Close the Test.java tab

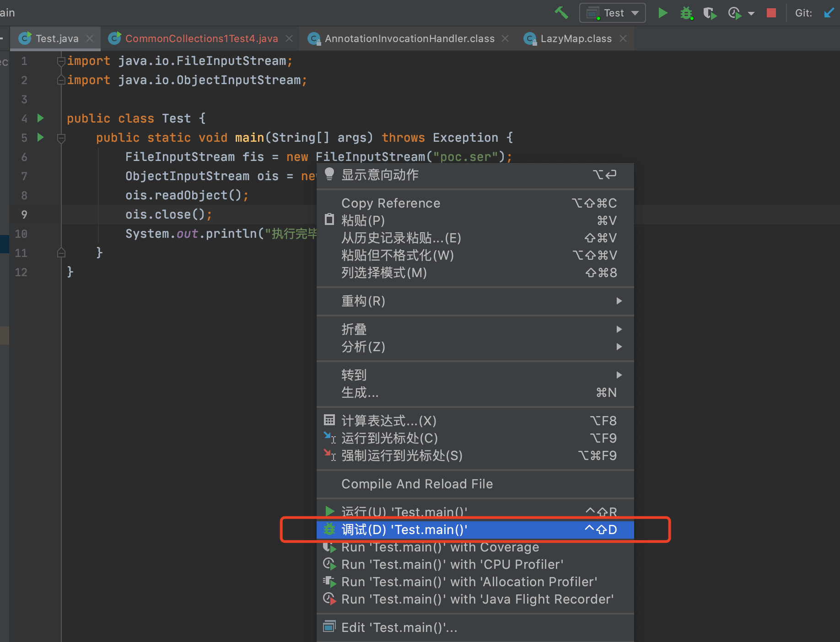point(90,38)
